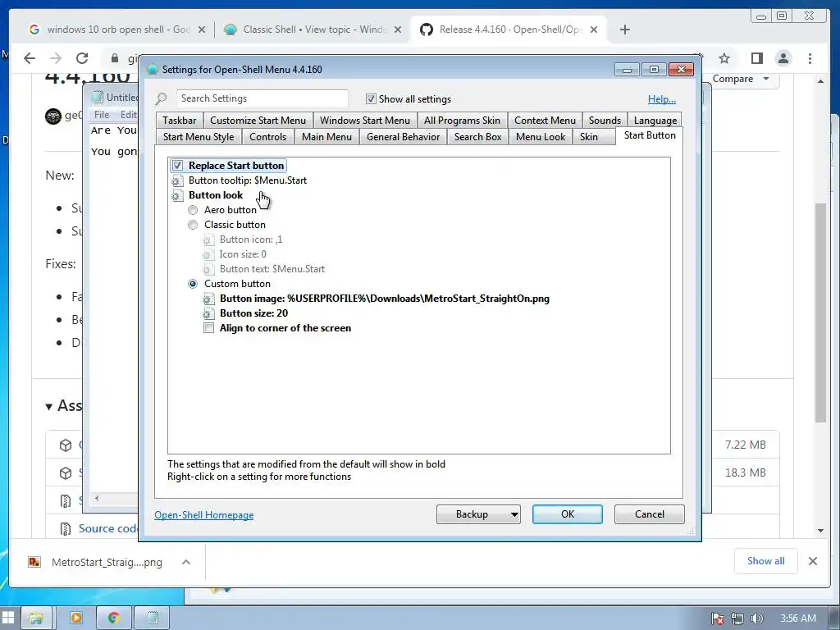The image size is (840, 630).
Task: Click the Notepad icon on the taskbar
Action: pos(152,619)
